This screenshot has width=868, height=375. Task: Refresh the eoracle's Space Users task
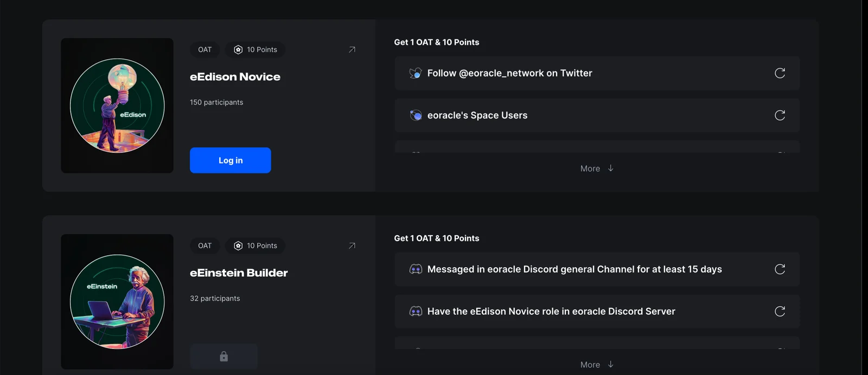click(x=780, y=115)
